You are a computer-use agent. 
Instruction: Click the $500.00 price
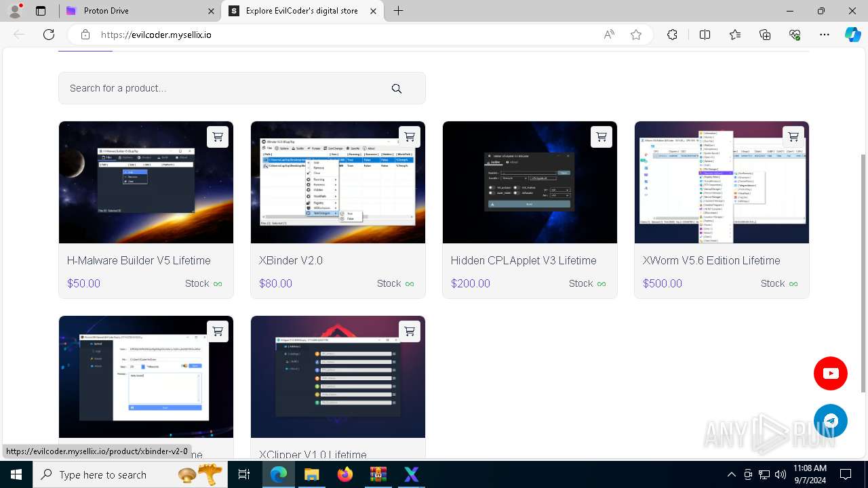pyautogui.click(x=663, y=283)
